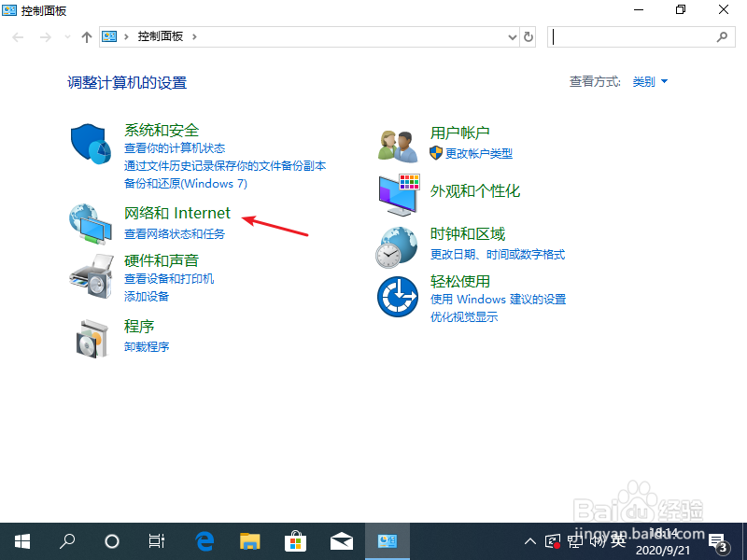The image size is (747, 560).
Task: Open the Hardware and Sound printer icon
Action: pos(92,276)
